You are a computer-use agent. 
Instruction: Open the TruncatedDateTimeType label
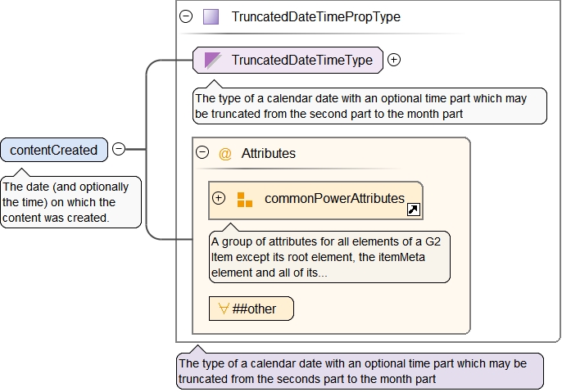tap(301, 60)
